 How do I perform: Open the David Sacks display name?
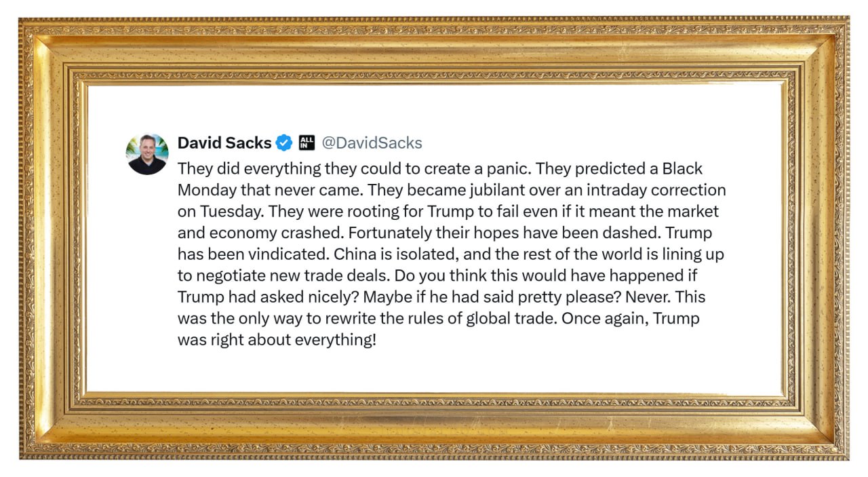coord(224,143)
